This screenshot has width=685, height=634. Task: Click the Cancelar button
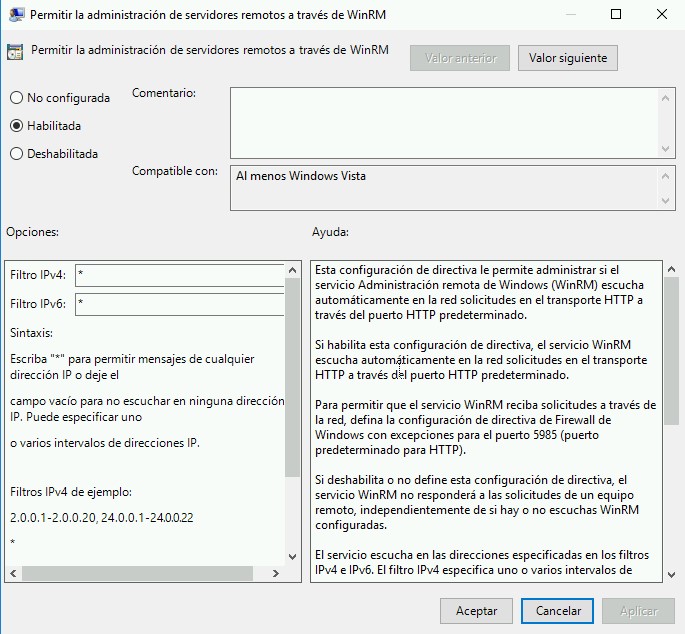point(557,610)
